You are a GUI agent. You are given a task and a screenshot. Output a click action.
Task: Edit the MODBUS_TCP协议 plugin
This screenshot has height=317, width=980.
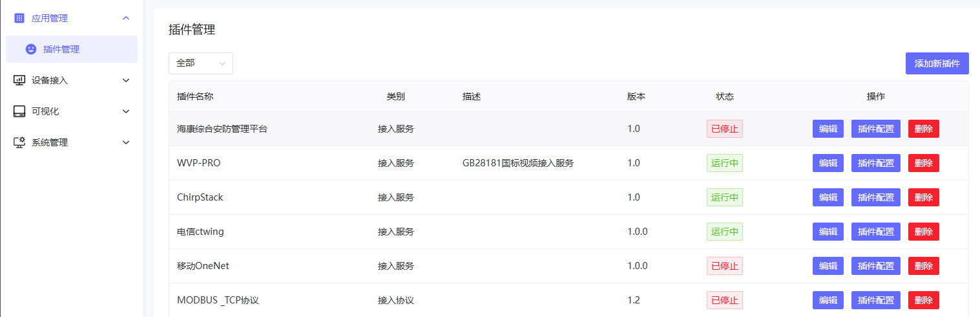click(828, 300)
